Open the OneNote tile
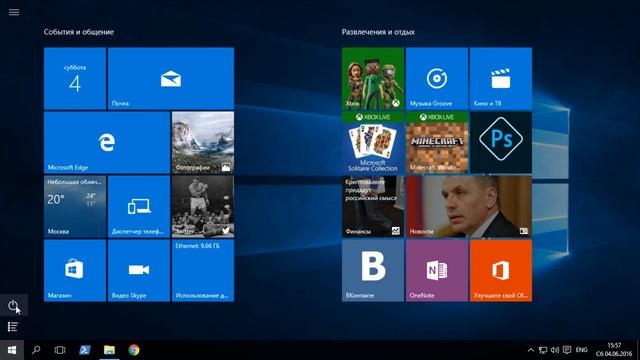 point(437,271)
